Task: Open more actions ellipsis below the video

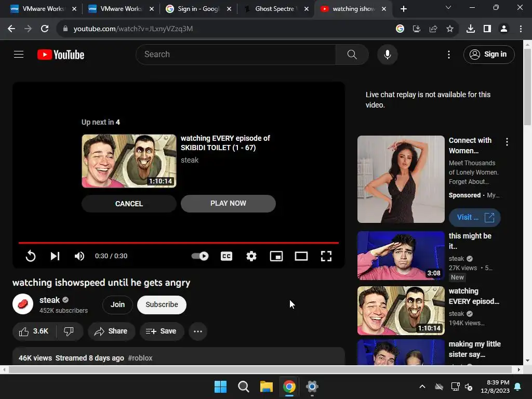Action: tap(198, 331)
